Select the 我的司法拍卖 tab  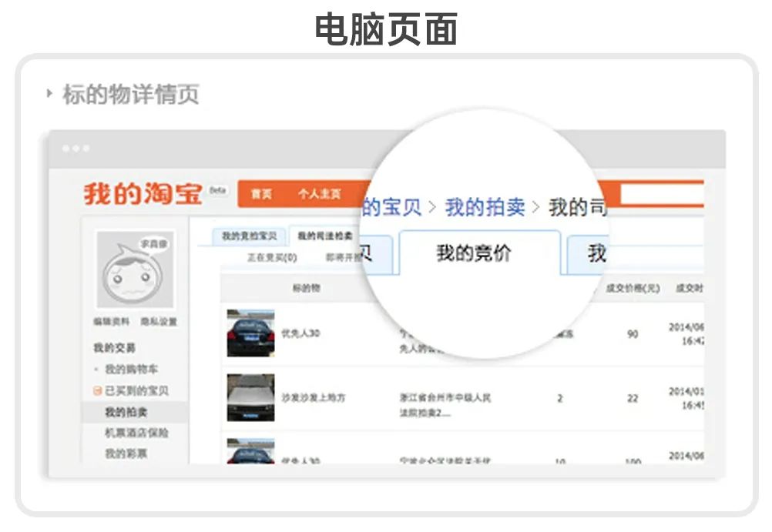325,236
